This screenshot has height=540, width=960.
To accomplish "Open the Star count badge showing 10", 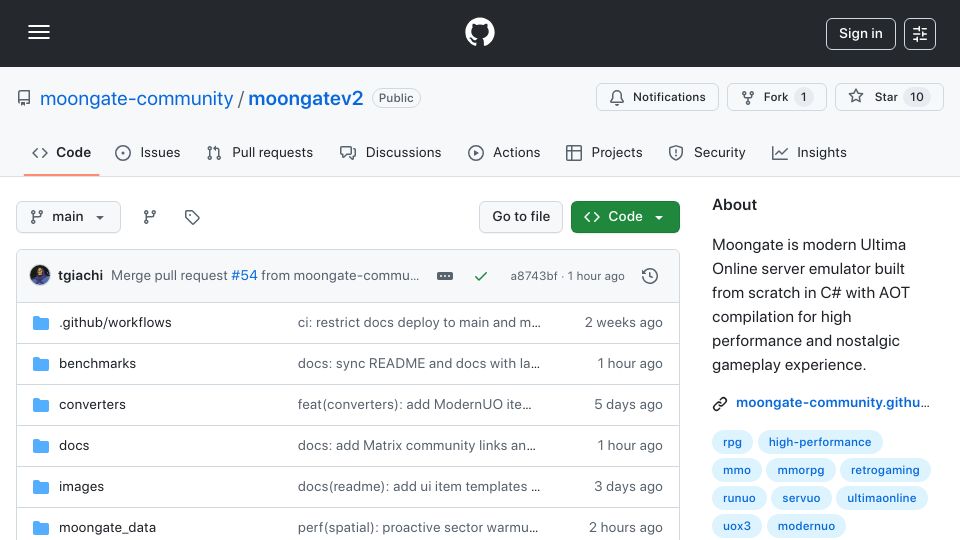I will click(x=917, y=97).
